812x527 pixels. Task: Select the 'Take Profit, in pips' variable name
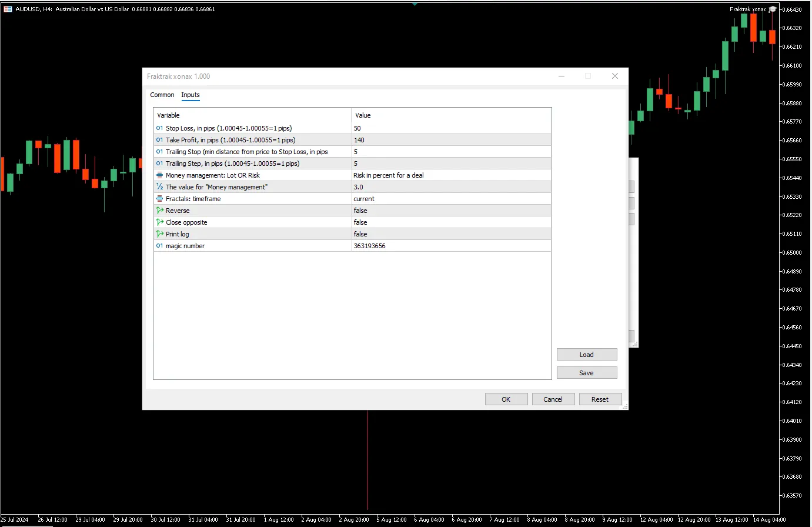pyautogui.click(x=230, y=140)
